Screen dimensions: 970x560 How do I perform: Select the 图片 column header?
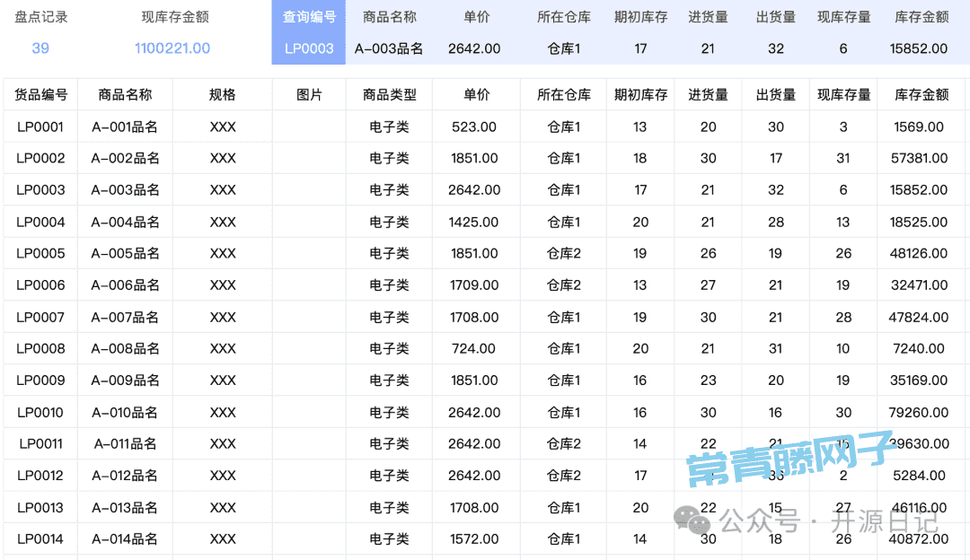pos(309,94)
